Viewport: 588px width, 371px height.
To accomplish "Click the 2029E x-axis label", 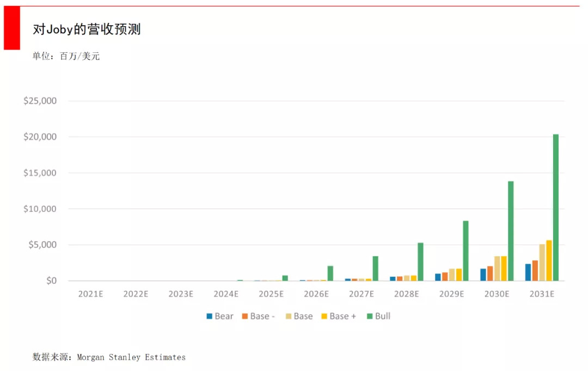I will point(451,294).
